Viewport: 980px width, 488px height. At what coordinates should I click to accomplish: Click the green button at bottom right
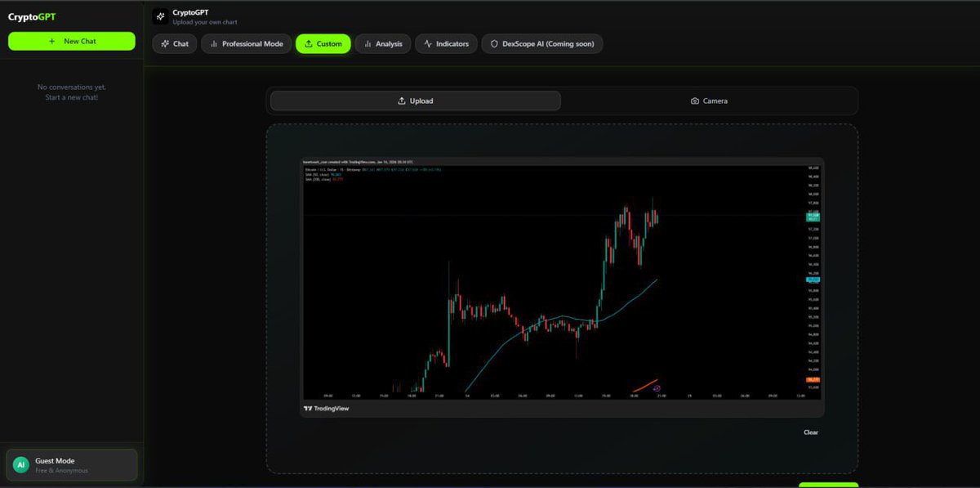pyautogui.click(x=828, y=485)
